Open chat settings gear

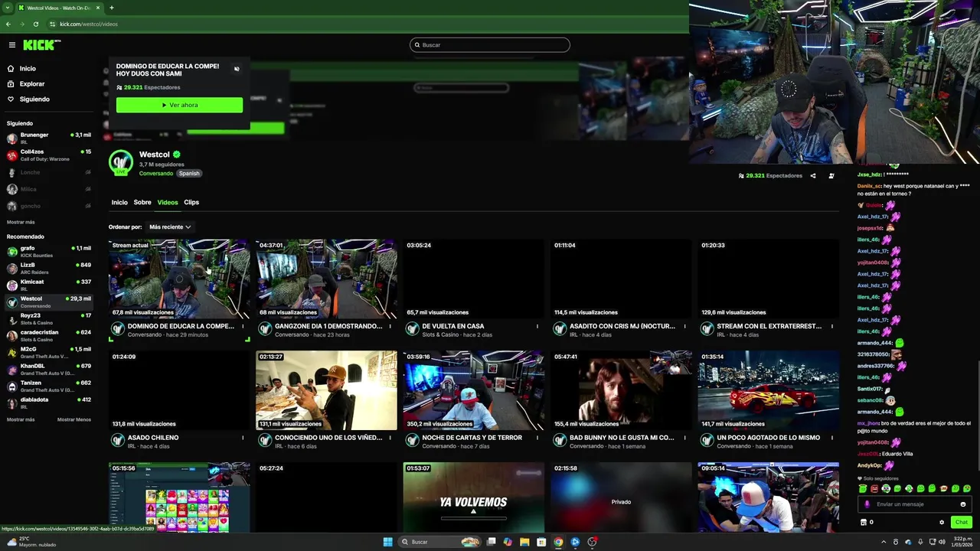coord(942,522)
